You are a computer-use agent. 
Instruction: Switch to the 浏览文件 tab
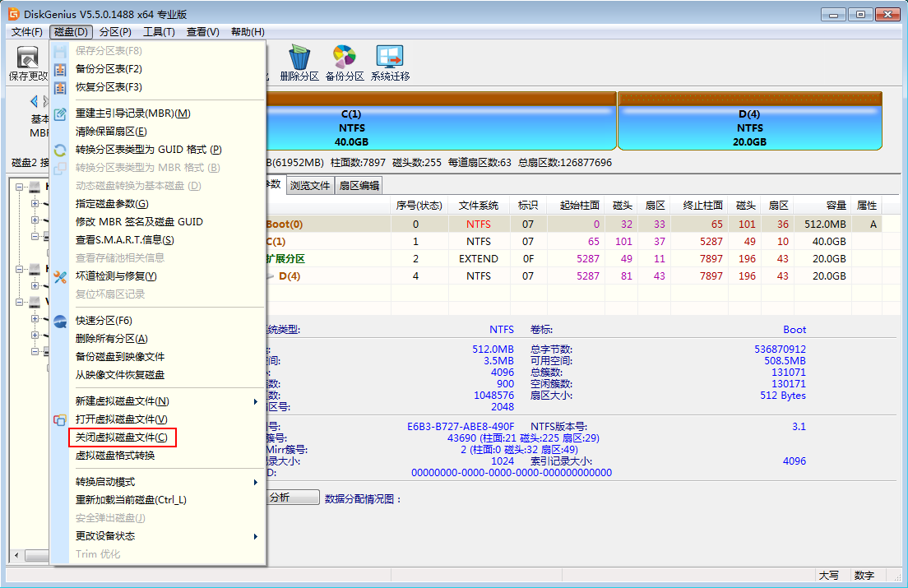pyautogui.click(x=310, y=186)
